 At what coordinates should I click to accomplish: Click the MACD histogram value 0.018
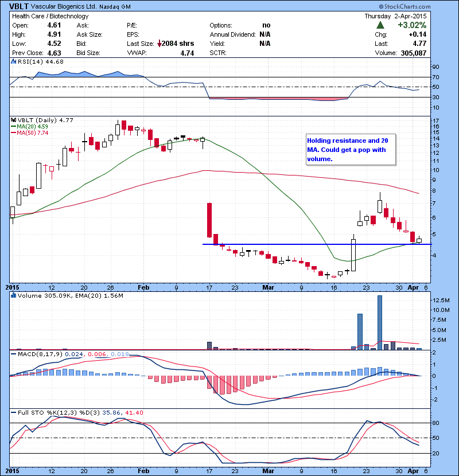(x=120, y=354)
